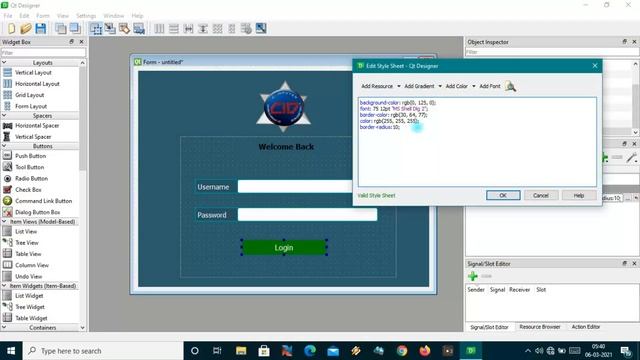The height and width of the screenshot is (360, 640).
Task: Apply Lay Out in Form icon
Action: [x=232, y=29]
